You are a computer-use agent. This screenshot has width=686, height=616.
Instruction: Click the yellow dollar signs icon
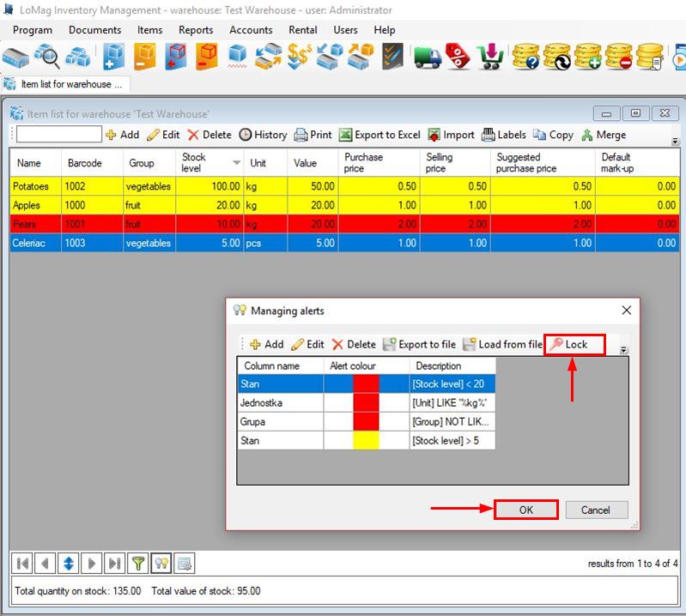(x=300, y=57)
